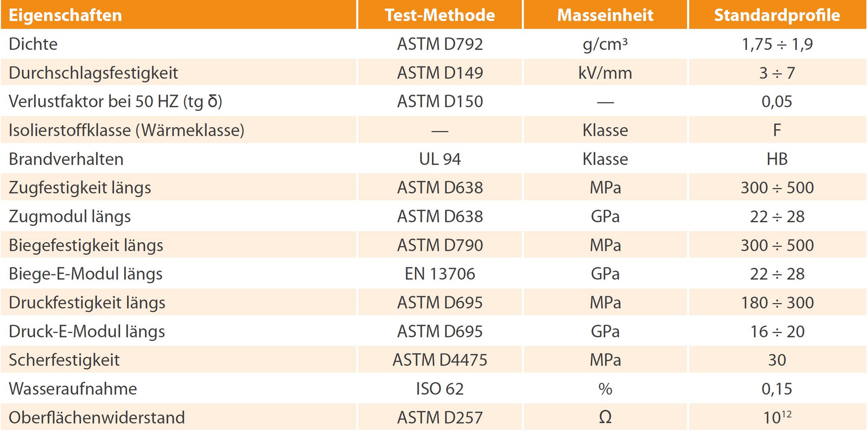Click the Isolierstoffklasse (Wärmeklasse) label
868x432 pixels.
coord(126,130)
